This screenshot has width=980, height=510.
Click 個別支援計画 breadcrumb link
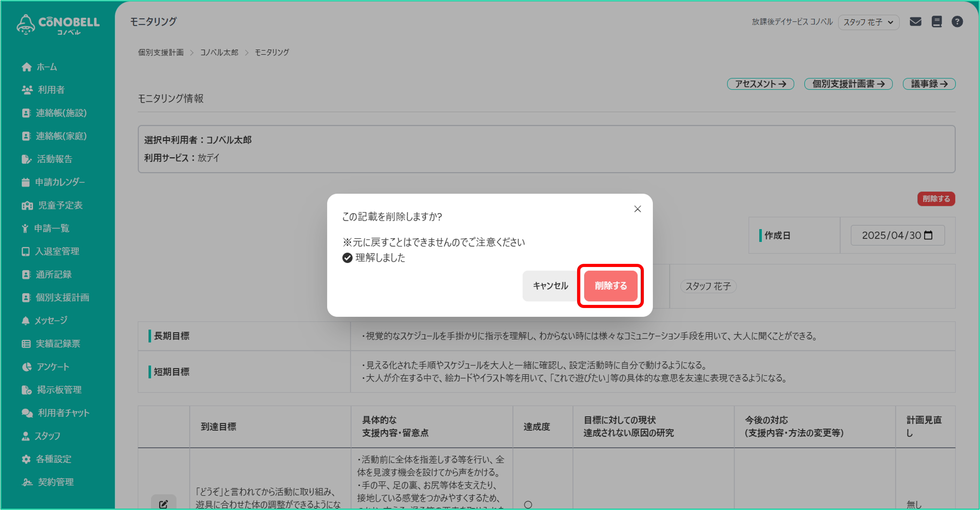pos(161,52)
